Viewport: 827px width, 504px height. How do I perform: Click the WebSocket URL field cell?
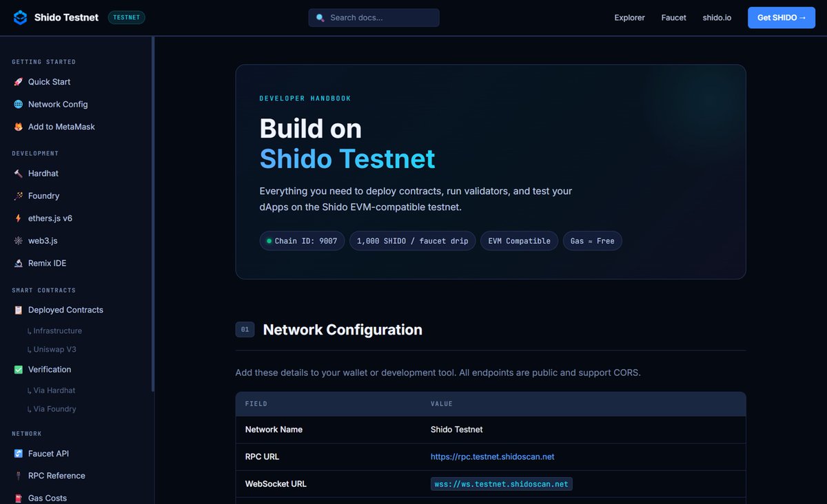[x=276, y=484]
